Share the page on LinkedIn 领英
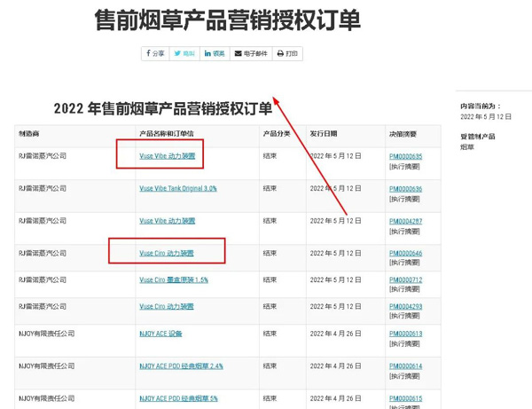The height and width of the screenshot is (409, 532). (215, 53)
